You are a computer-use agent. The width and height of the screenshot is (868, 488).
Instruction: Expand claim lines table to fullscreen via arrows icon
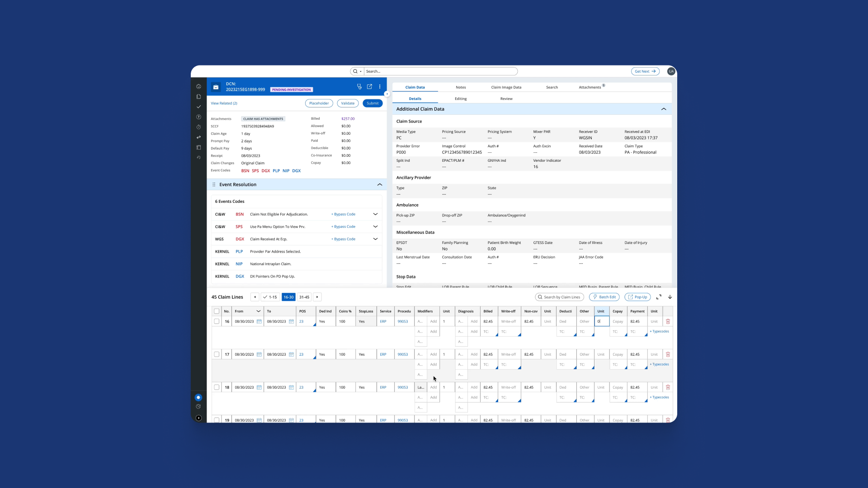pos(659,297)
